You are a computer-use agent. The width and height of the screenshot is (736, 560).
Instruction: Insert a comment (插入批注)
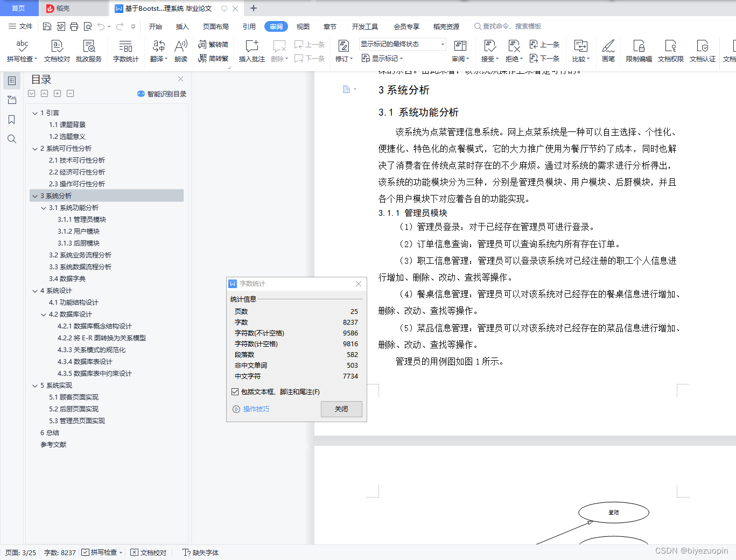tap(251, 51)
